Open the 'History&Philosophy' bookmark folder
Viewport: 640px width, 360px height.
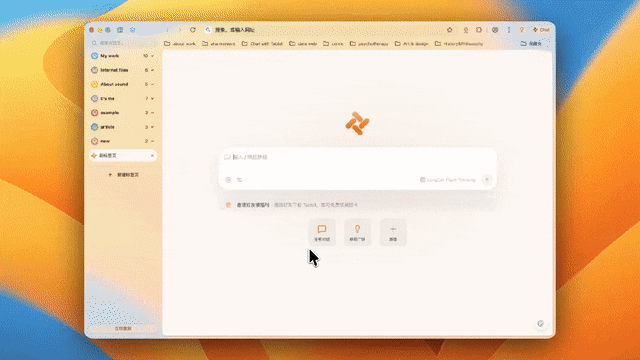[x=459, y=44]
